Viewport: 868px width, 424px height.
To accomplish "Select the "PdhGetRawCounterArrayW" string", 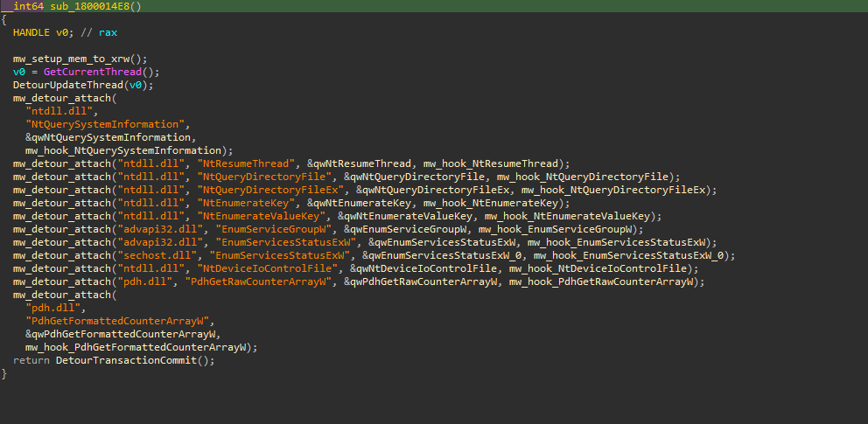I will click(x=258, y=282).
